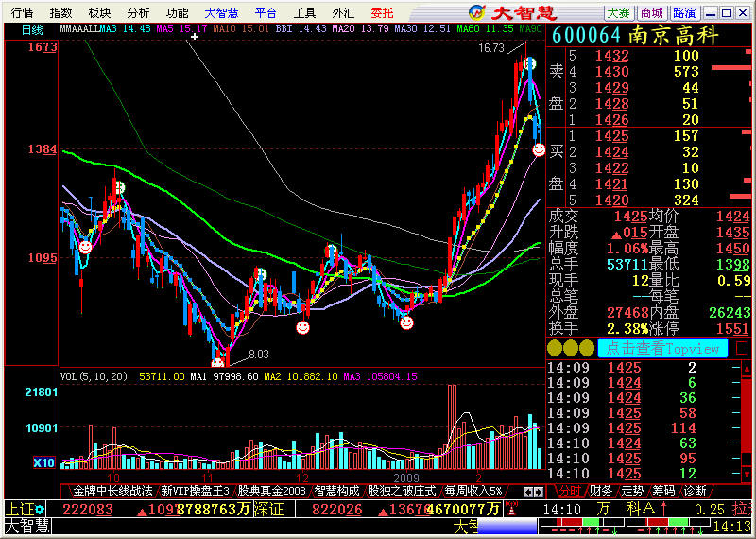Screen dimensions: 756x539
Task: Click the stock title 600064 南京高科
Action: click(635, 35)
